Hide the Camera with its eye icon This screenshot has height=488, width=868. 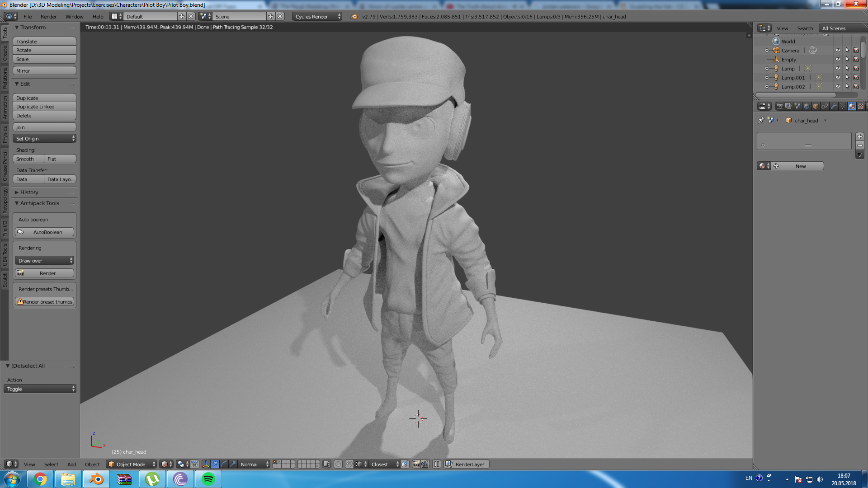(838, 51)
